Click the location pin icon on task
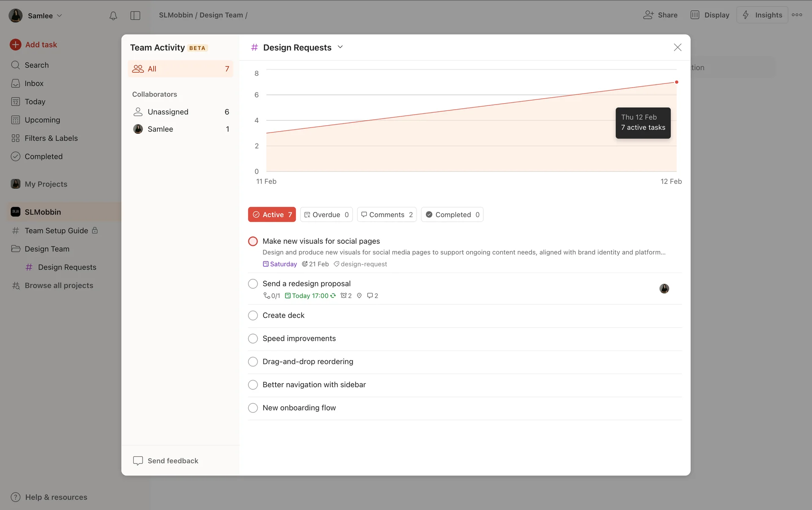812x510 pixels. tap(359, 296)
